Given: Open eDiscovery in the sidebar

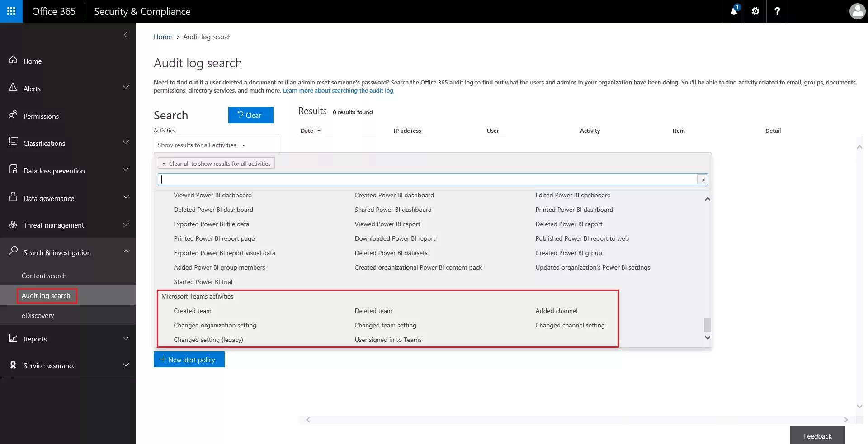Looking at the screenshot, I should [38, 315].
